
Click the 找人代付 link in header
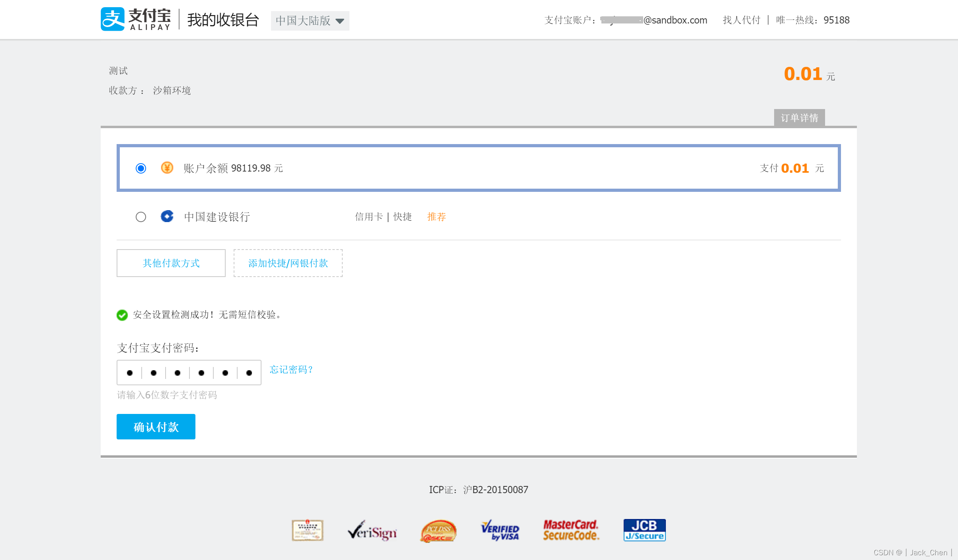[741, 20]
